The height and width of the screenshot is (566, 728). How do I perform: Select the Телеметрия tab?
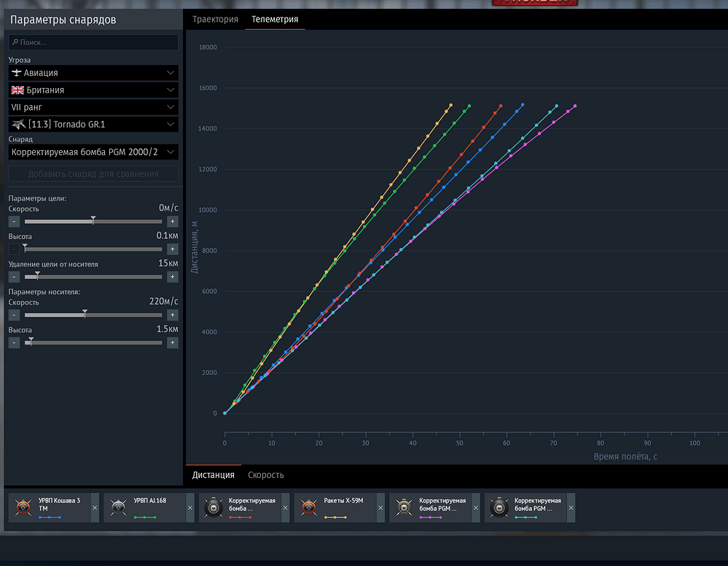tap(275, 20)
